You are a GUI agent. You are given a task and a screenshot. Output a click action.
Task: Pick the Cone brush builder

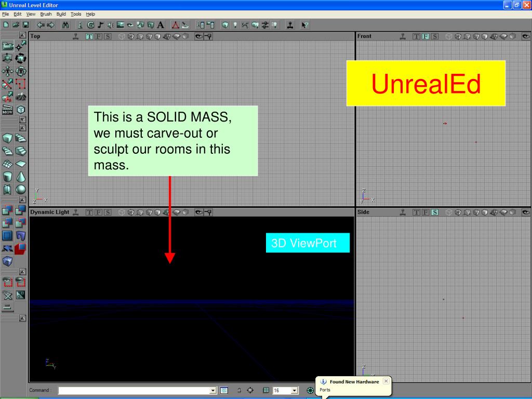(x=21, y=177)
